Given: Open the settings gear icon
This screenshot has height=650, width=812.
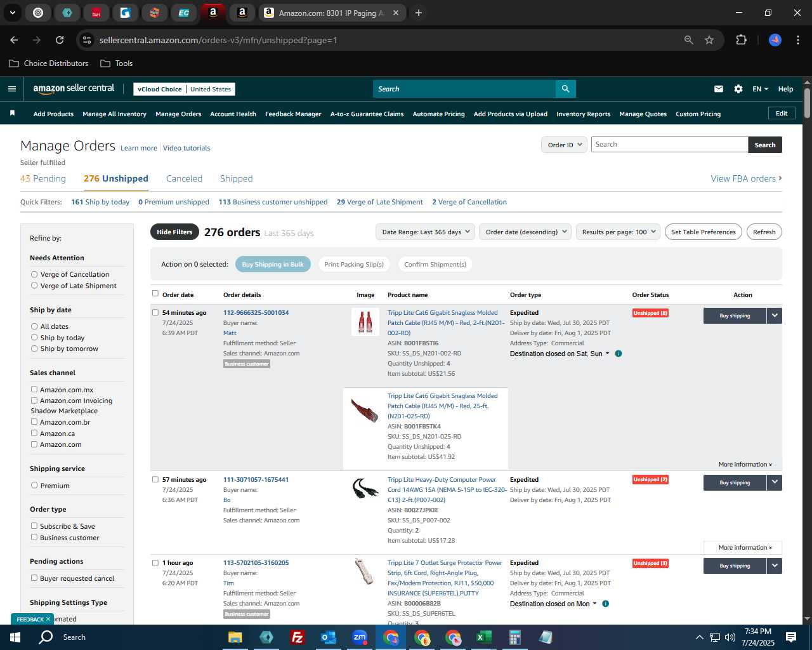Looking at the screenshot, I should click(738, 89).
